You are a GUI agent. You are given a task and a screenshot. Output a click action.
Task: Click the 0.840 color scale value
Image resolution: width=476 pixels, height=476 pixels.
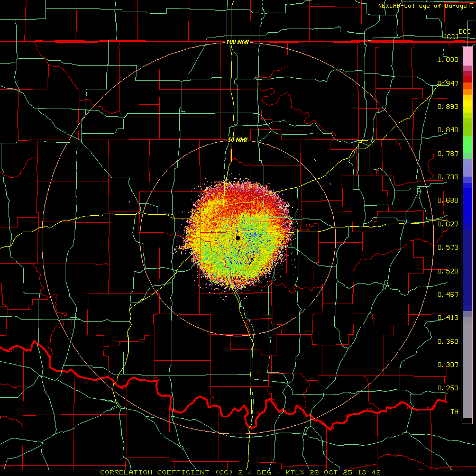(448, 130)
